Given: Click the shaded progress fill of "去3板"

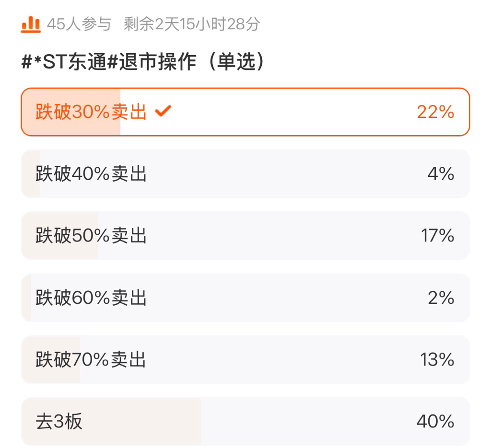Looking at the screenshot, I should pyautogui.click(x=144, y=422).
